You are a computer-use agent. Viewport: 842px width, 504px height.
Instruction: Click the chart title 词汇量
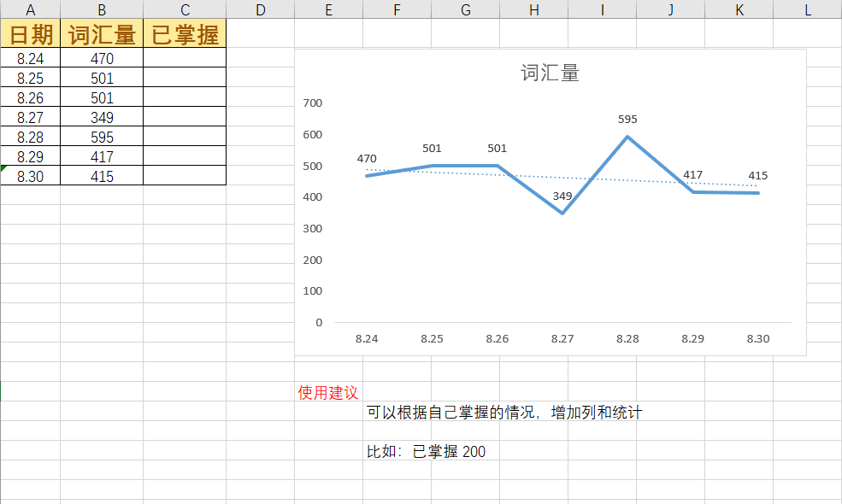coord(550,73)
